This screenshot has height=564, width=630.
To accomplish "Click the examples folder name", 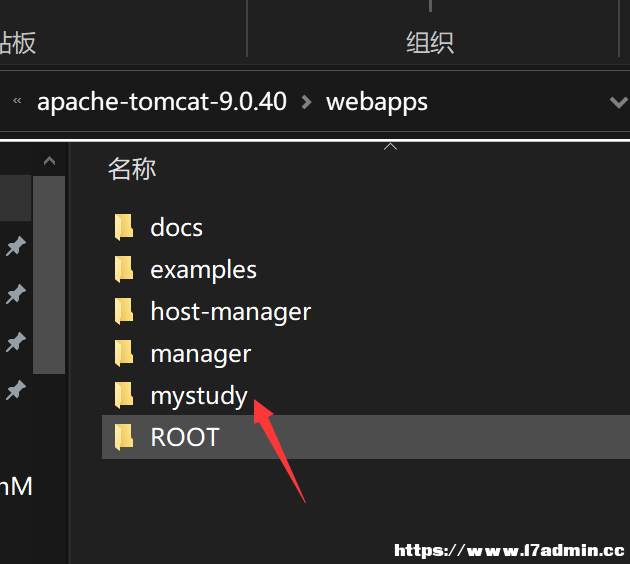I will click(x=203, y=270).
